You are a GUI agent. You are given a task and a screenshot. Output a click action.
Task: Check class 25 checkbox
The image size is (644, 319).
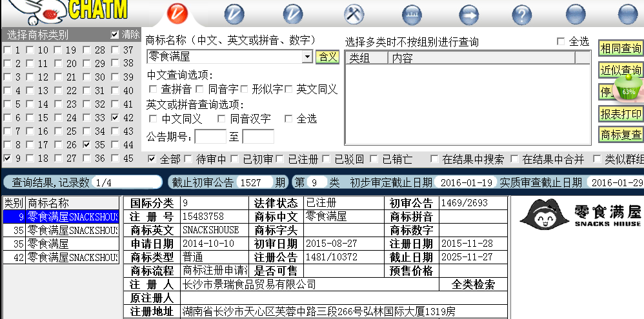58,131
